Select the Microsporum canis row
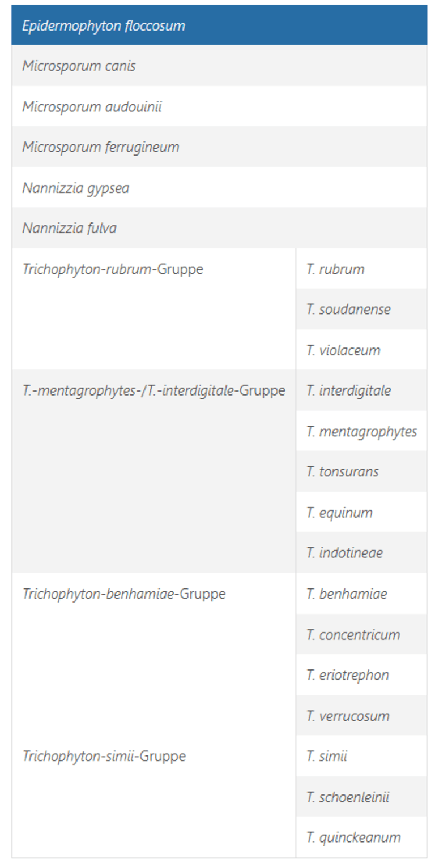Screen dimensions: 435x868 click(x=79, y=66)
